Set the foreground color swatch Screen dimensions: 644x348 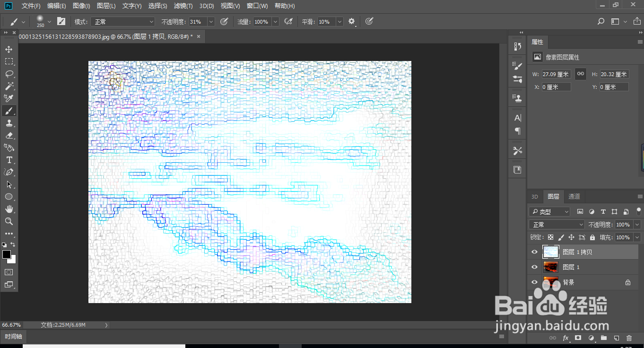7,254
